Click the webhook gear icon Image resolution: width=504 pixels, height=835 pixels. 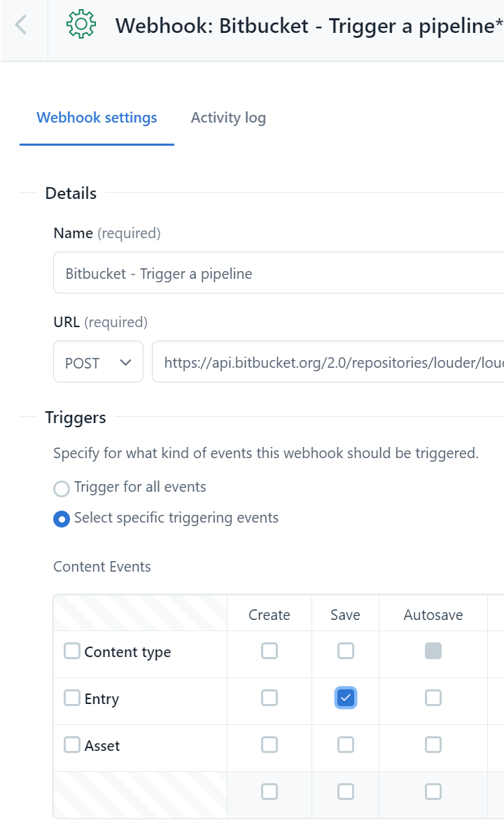point(80,25)
